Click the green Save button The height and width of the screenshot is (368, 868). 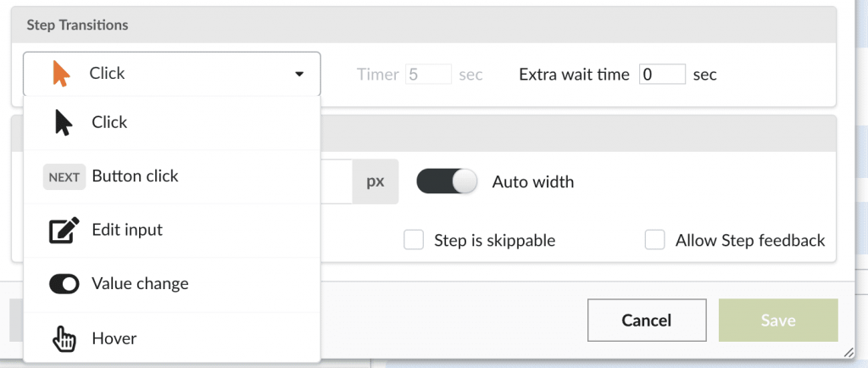778,320
